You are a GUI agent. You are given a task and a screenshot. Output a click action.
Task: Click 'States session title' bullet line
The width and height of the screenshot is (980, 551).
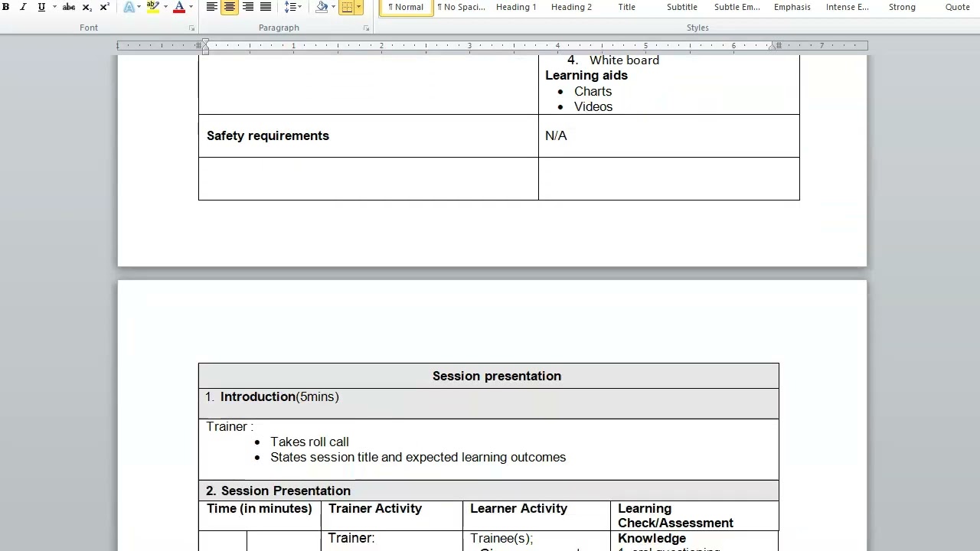coord(418,457)
